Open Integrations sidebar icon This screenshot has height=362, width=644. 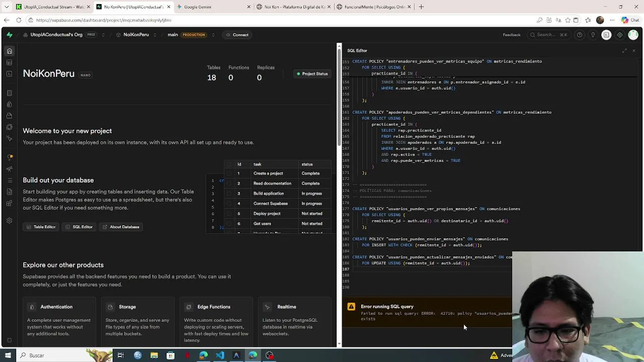click(x=9, y=203)
